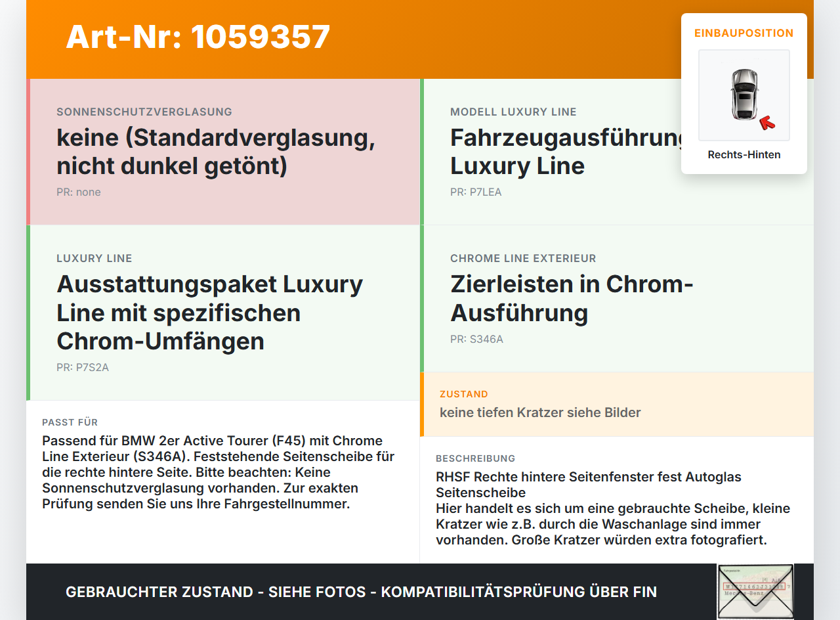Image resolution: width=840 pixels, height=620 pixels.
Task: Select the Ausstattungspaket Luxury Line card
Action: coord(223,313)
